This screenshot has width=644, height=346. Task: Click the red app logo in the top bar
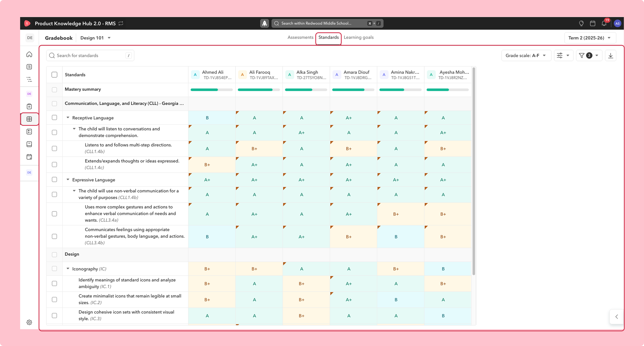[27, 23]
